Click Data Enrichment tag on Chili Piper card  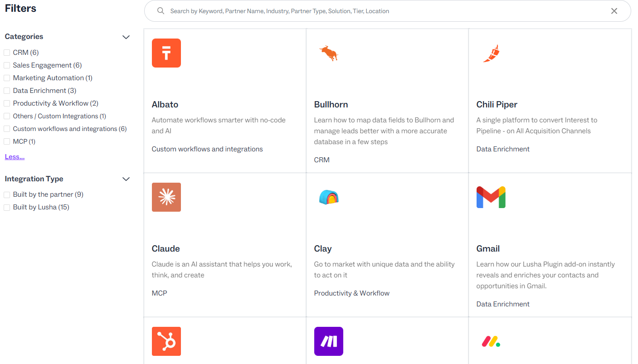pyautogui.click(x=503, y=149)
